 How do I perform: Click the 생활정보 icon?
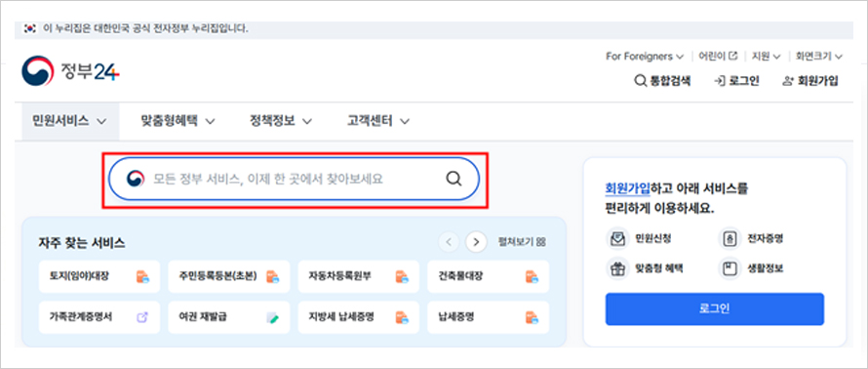tap(729, 269)
